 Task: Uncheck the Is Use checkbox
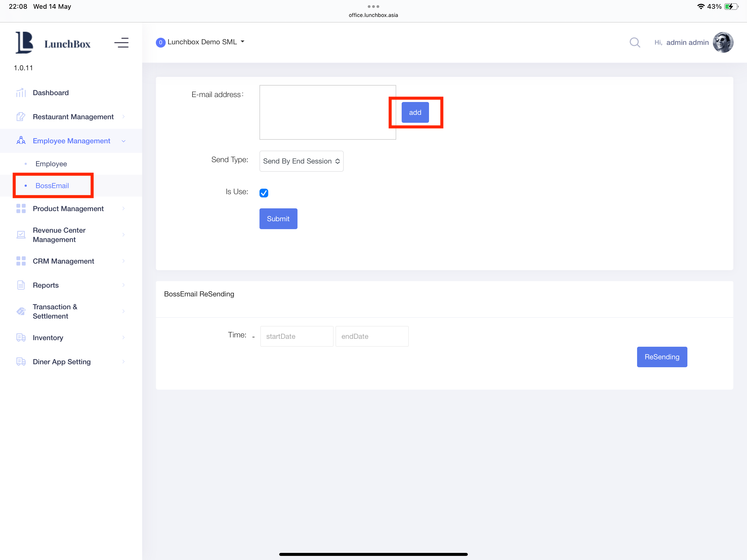(264, 193)
